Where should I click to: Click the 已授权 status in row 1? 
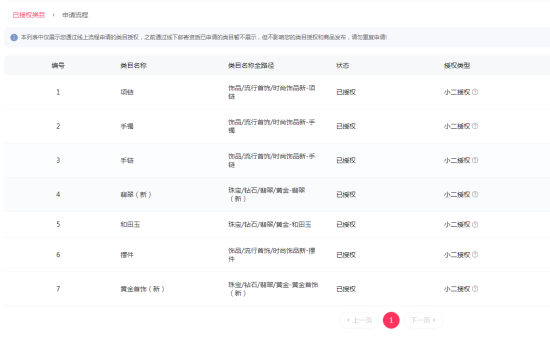click(x=346, y=92)
